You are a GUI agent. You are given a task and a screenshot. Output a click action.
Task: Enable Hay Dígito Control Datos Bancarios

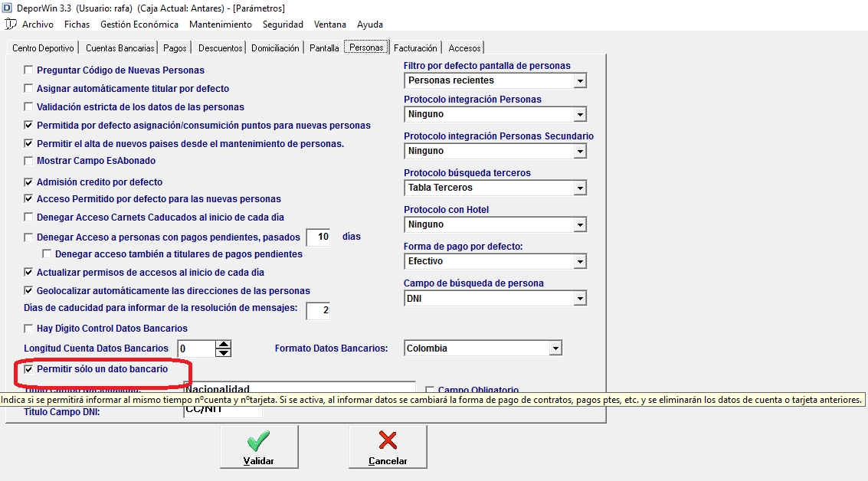[x=28, y=329]
